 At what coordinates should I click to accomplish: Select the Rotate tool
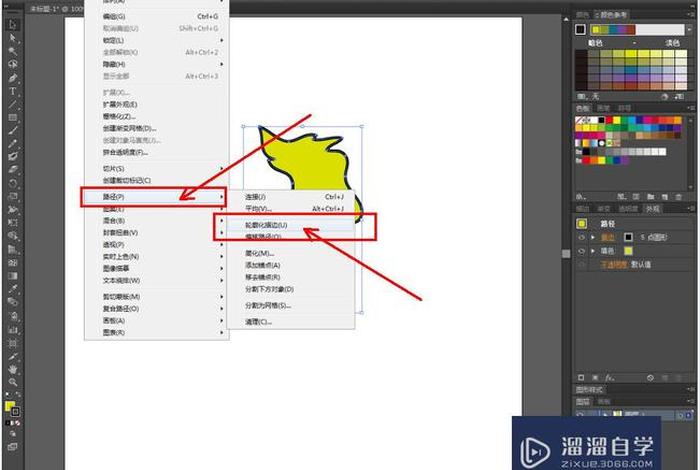12,183
